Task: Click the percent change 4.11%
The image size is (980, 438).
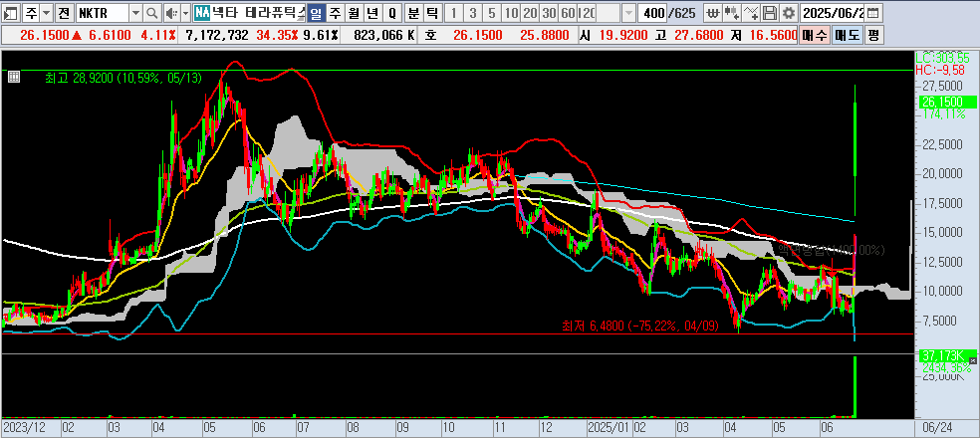Action: click(158, 36)
